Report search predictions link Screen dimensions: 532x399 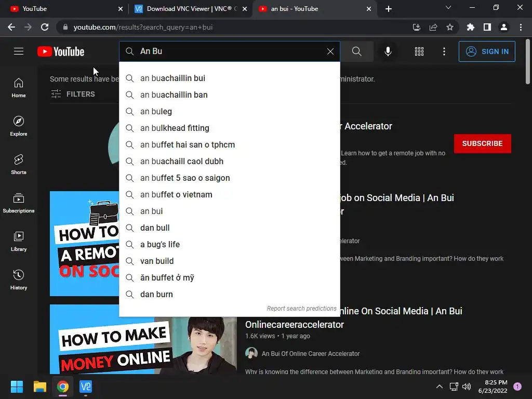click(301, 309)
